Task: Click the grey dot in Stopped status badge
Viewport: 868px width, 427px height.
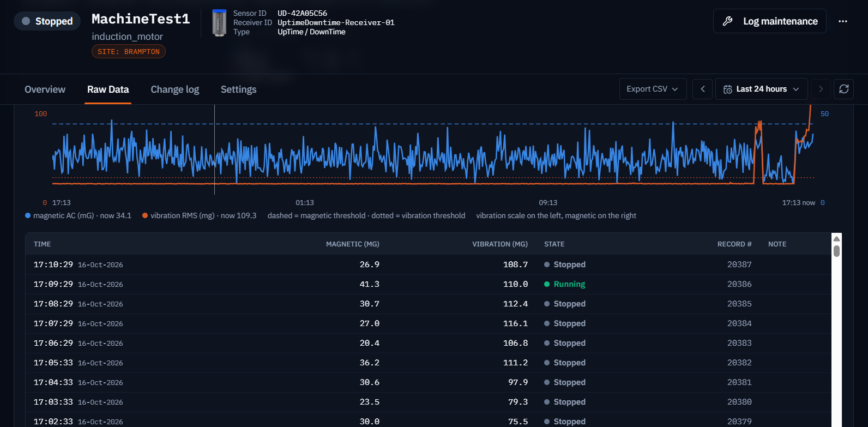Action: 26,21
